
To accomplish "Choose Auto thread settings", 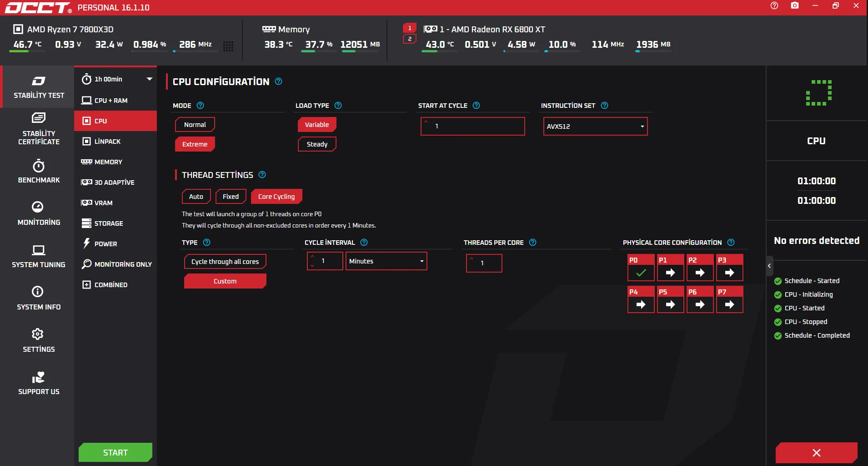I will click(x=196, y=197).
